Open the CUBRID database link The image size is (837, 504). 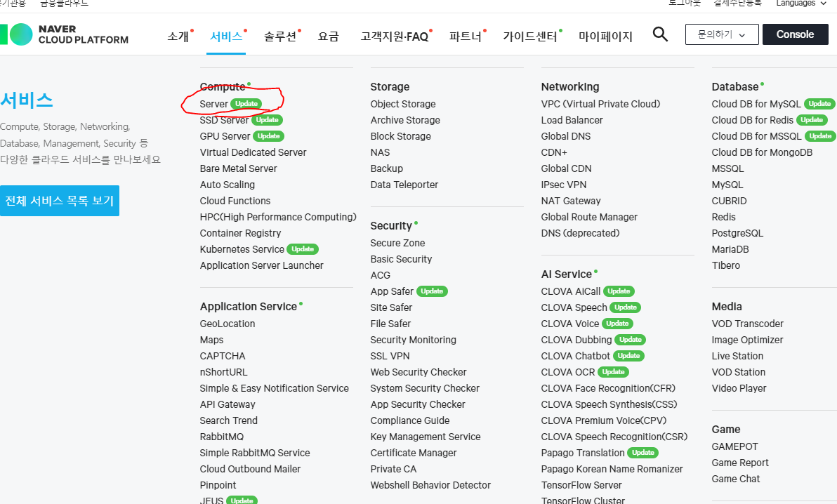coord(729,201)
